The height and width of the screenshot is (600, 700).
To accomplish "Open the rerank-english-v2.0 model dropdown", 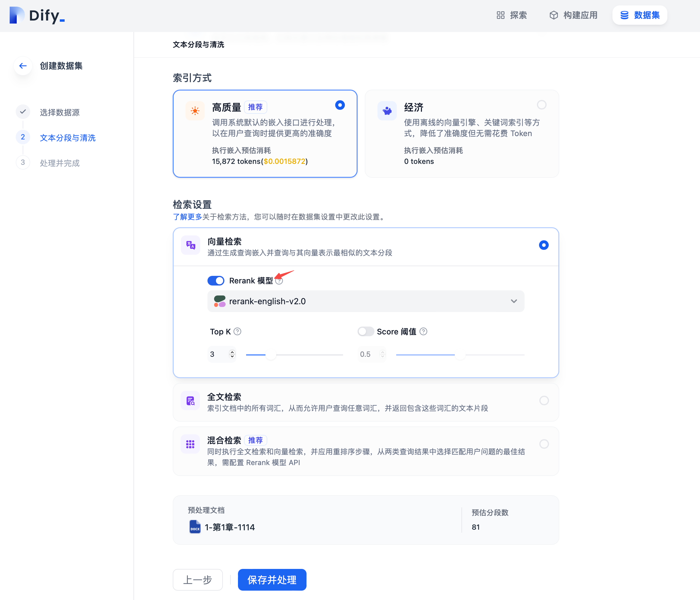I will (366, 301).
